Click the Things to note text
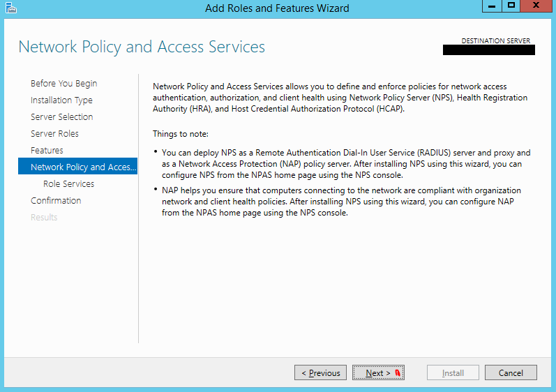 pos(181,134)
